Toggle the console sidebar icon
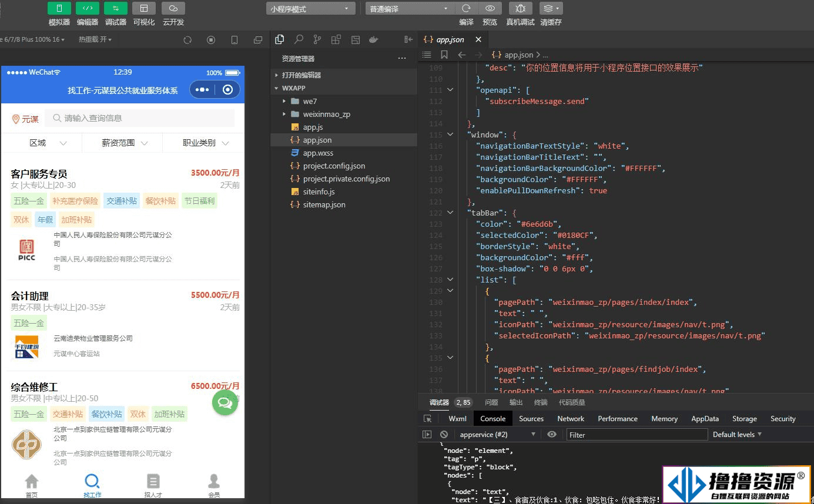The image size is (814, 504). [x=427, y=435]
